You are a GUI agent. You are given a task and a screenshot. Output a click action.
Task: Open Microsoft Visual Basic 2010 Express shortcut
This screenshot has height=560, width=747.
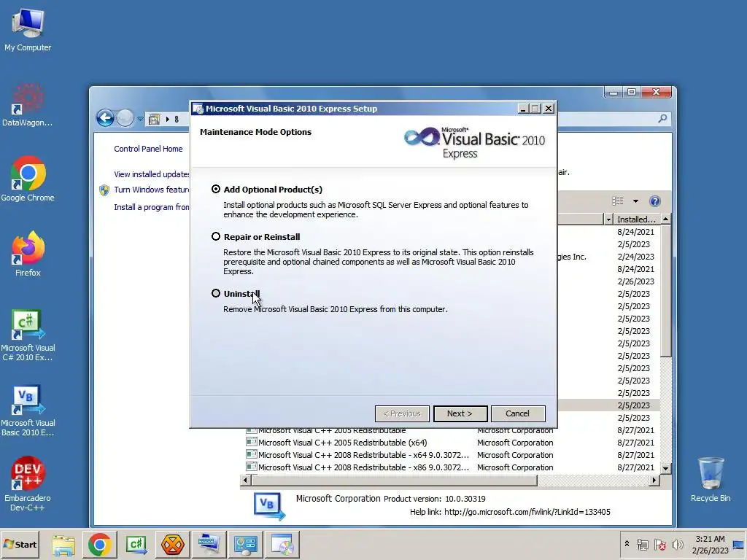click(x=28, y=411)
